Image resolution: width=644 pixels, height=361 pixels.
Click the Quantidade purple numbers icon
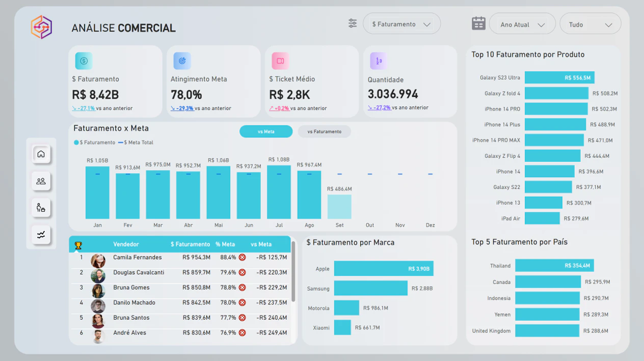[379, 61]
